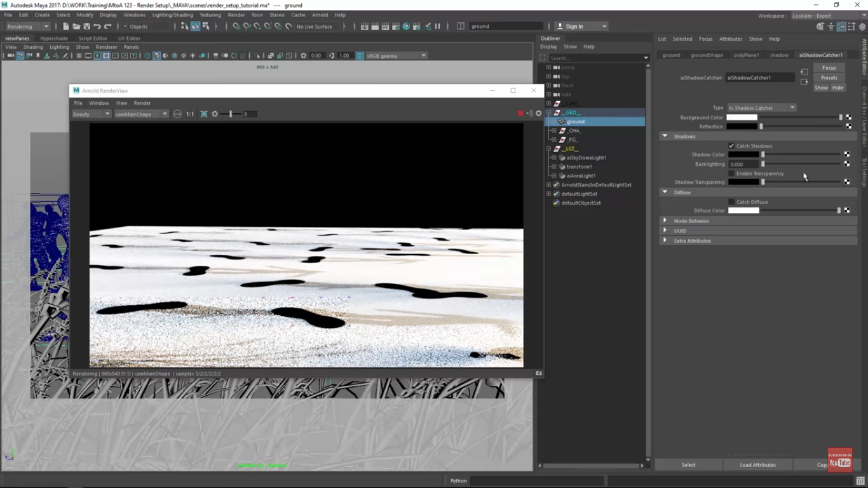Open the Lighting/Shading menu
The height and width of the screenshot is (488, 868).
pos(172,15)
